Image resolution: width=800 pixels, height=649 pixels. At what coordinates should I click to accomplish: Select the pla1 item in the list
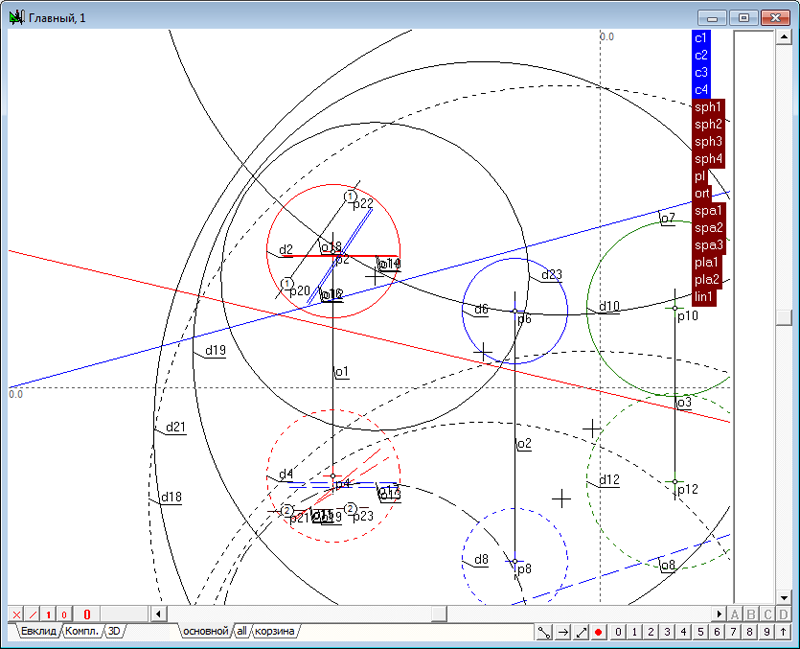tap(707, 263)
